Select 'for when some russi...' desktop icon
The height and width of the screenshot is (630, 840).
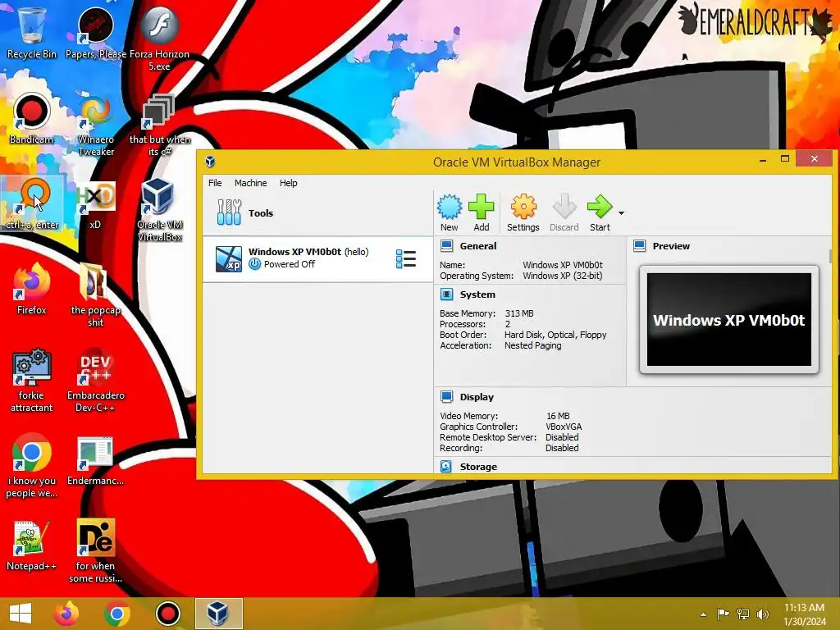click(x=95, y=550)
